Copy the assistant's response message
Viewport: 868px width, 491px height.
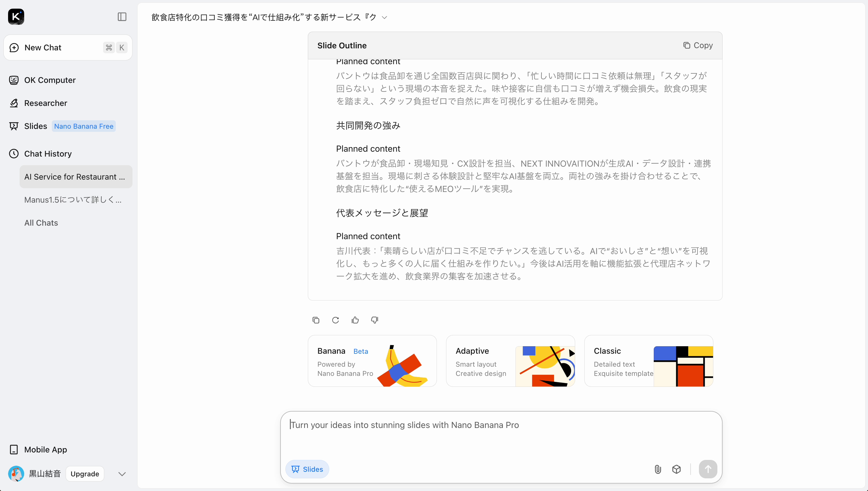click(316, 320)
